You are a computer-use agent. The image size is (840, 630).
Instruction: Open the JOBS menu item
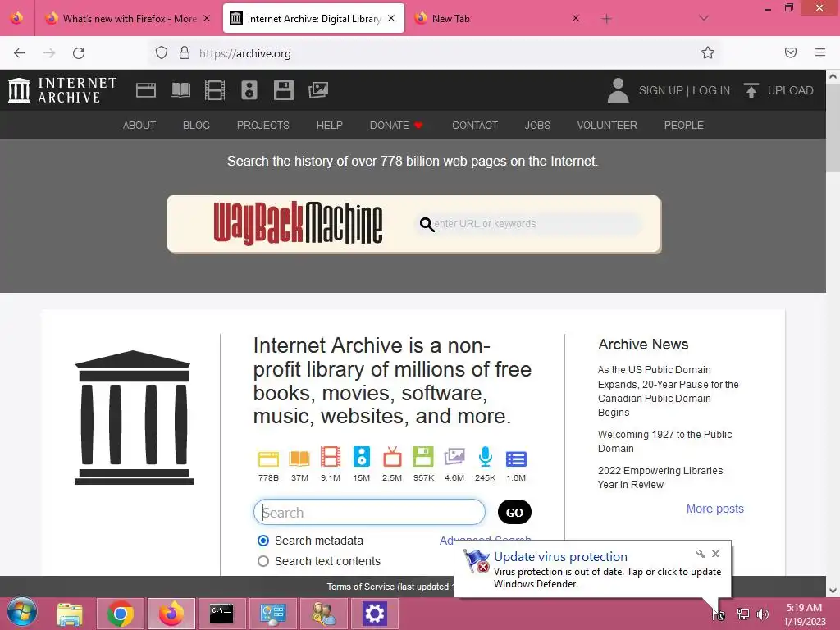[x=537, y=125]
